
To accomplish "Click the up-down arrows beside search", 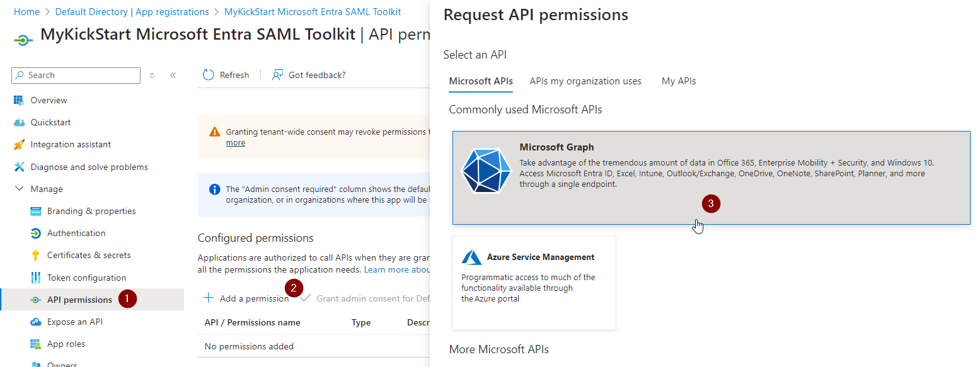I will click(x=152, y=76).
